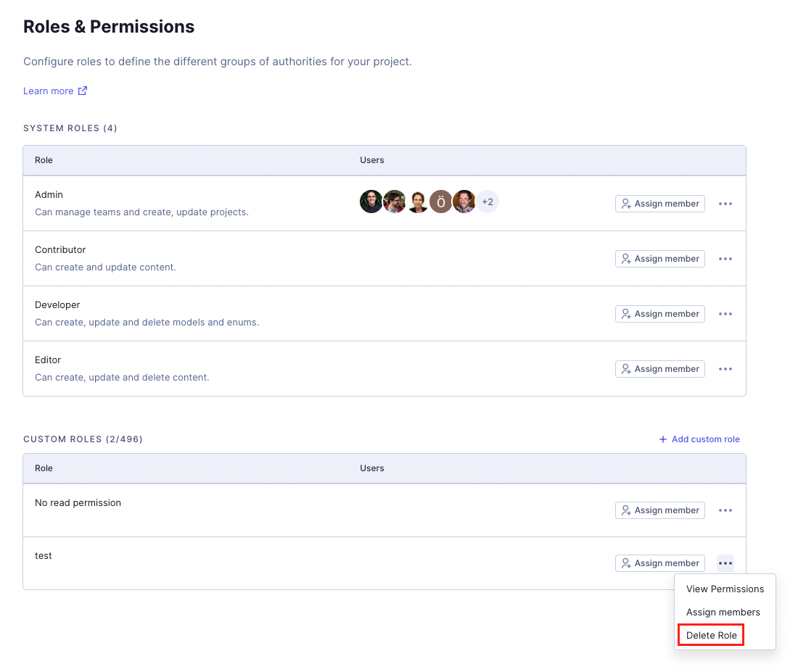Select Assign members in the dropdown menu

pos(723,613)
